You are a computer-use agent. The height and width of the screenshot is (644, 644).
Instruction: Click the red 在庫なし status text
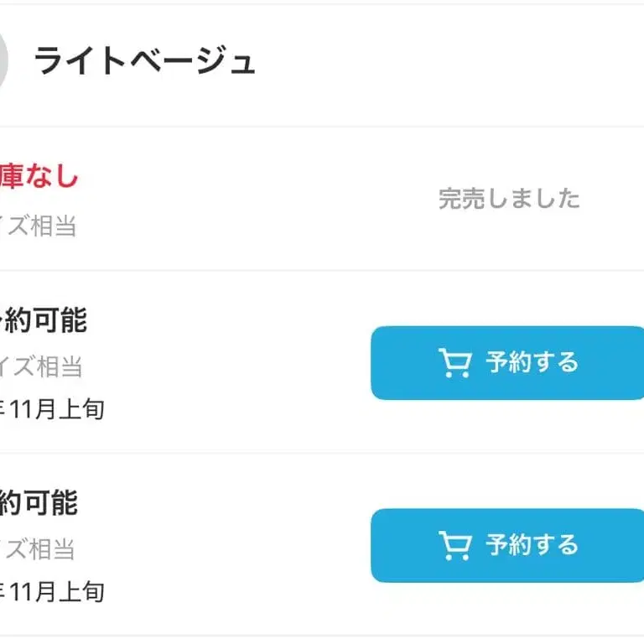39,177
